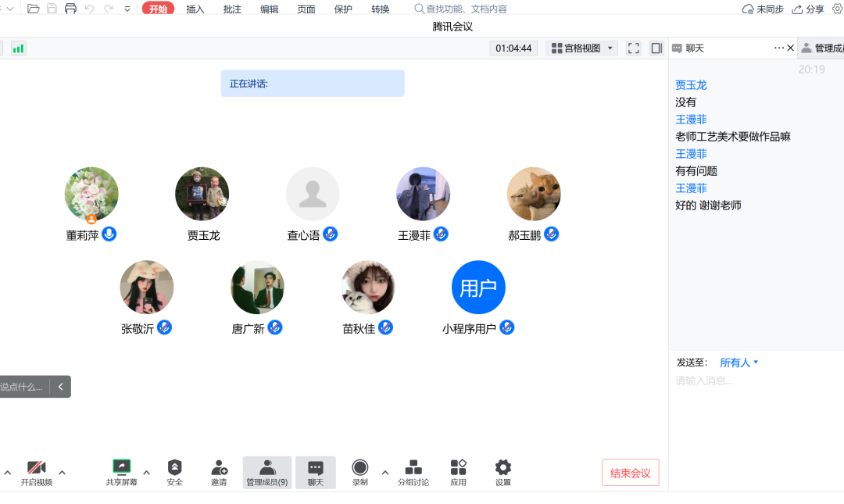Open the 安全 security shield icon
Screen dimensions: 844x504
point(175,473)
